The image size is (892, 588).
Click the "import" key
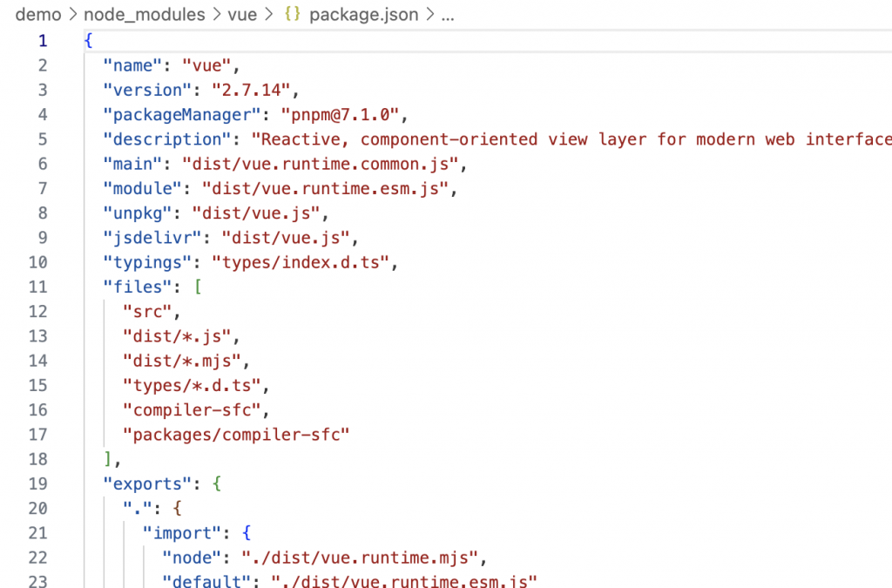coord(183,533)
